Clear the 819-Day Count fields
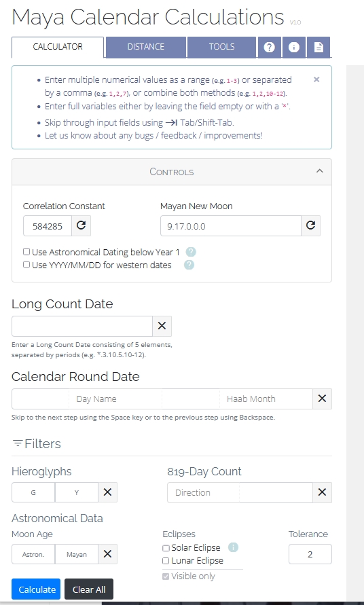 click(x=322, y=492)
